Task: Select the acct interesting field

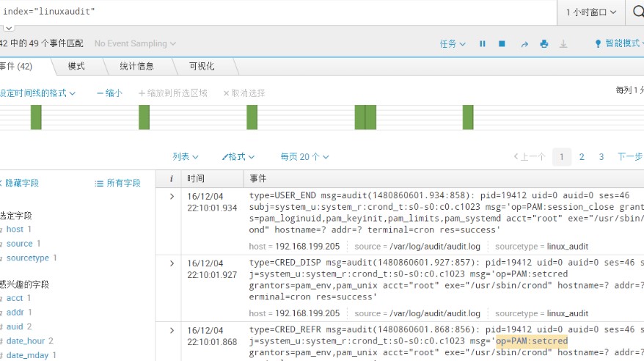Action: click(x=15, y=298)
